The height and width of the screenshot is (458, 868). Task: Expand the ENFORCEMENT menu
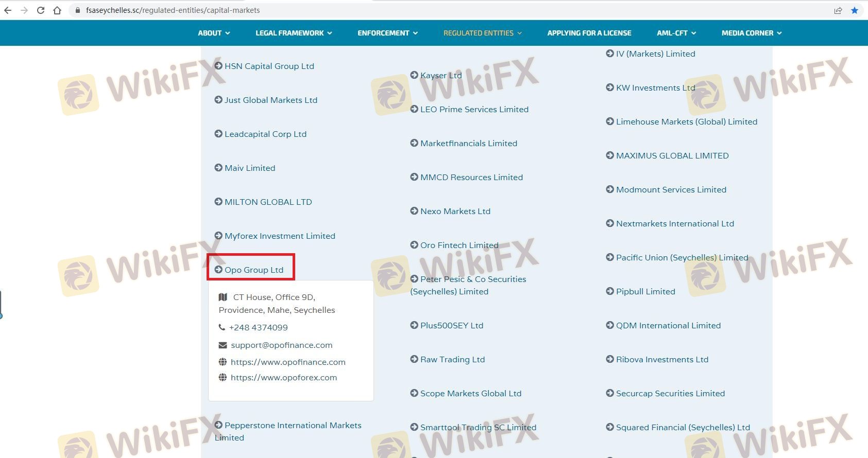pos(388,33)
